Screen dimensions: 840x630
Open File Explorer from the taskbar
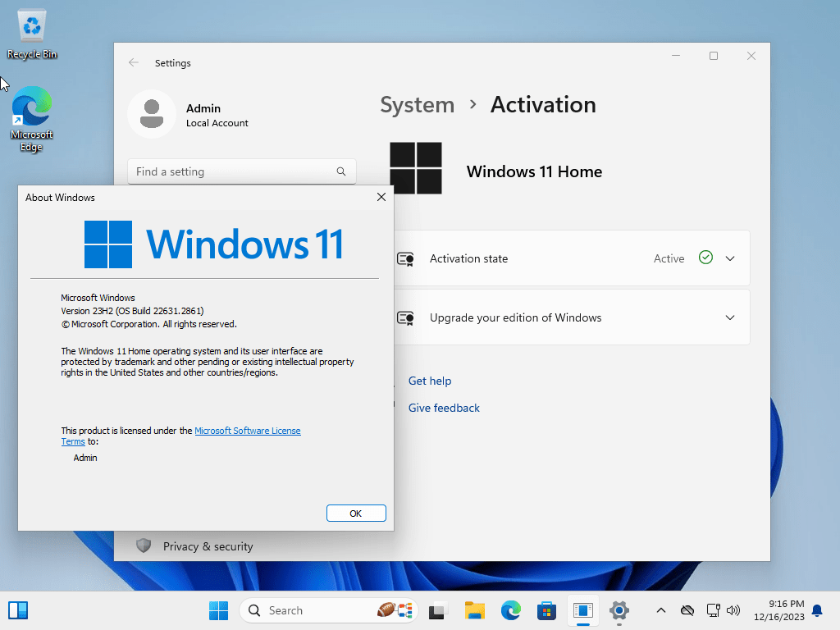click(475, 610)
